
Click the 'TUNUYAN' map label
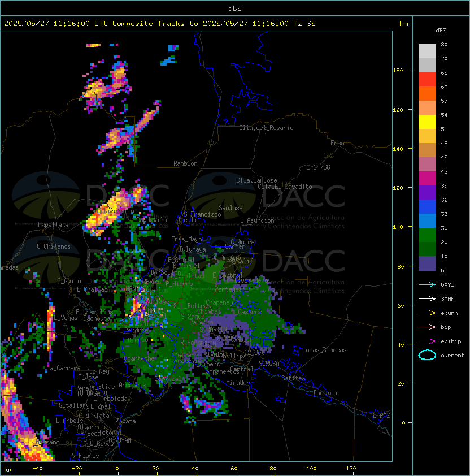[x=120, y=440]
